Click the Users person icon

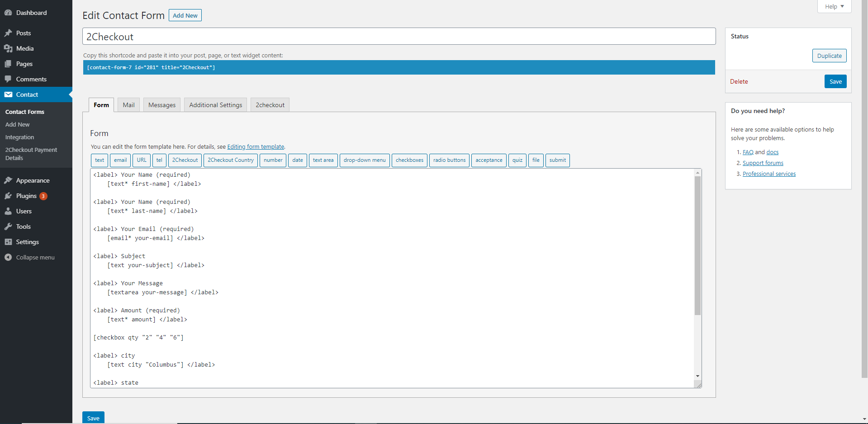8,211
